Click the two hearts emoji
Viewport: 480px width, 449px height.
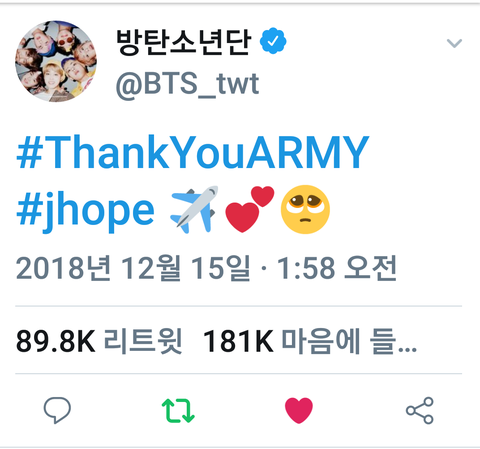(x=250, y=209)
